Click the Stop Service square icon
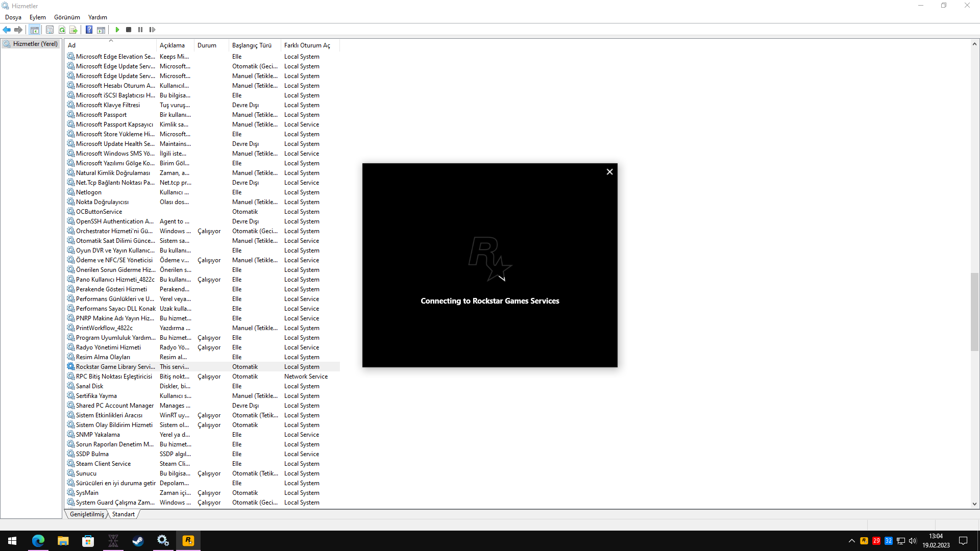The width and height of the screenshot is (980, 551). [x=129, y=30]
